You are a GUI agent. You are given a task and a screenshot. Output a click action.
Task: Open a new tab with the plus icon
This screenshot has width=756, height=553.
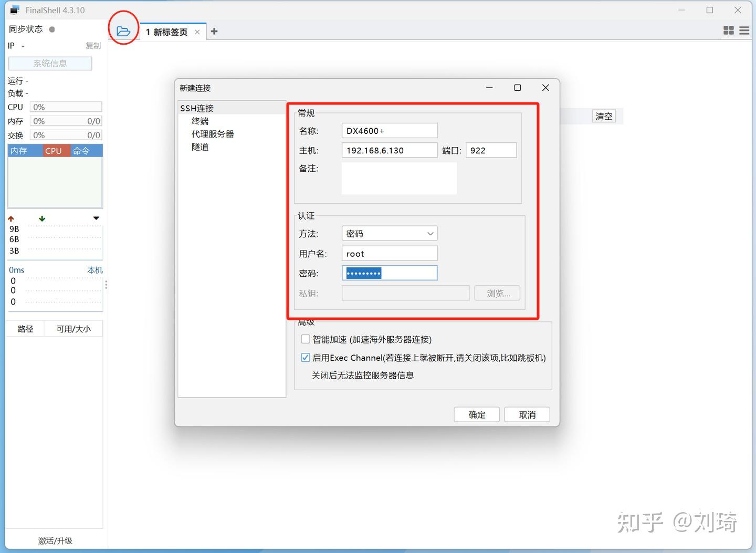point(214,31)
